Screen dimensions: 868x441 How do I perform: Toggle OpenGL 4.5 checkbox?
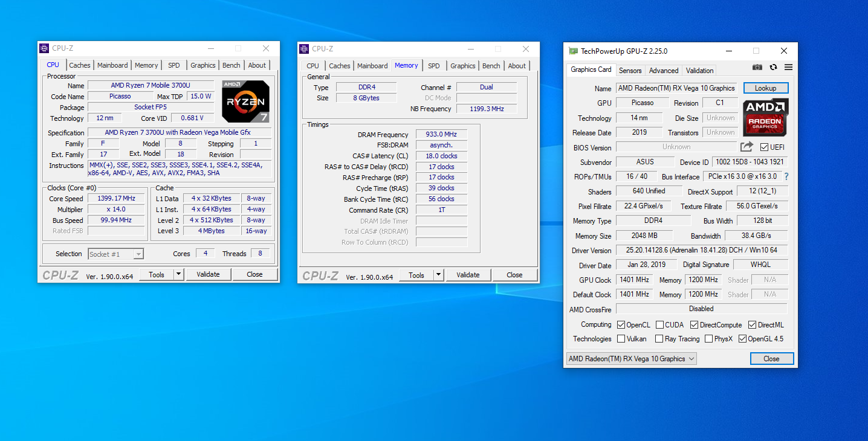[742, 339]
